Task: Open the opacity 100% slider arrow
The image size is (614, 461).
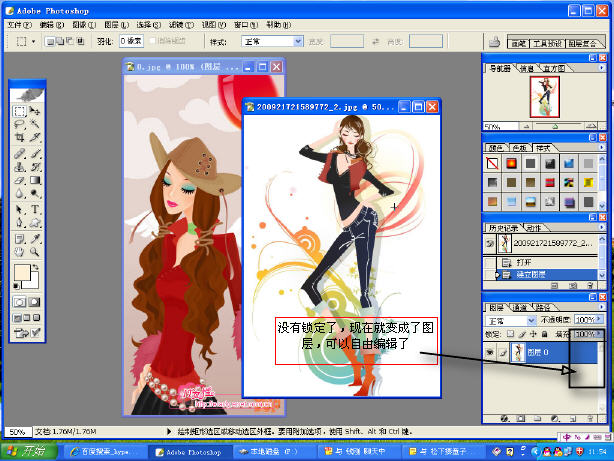Action: coord(599,320)
